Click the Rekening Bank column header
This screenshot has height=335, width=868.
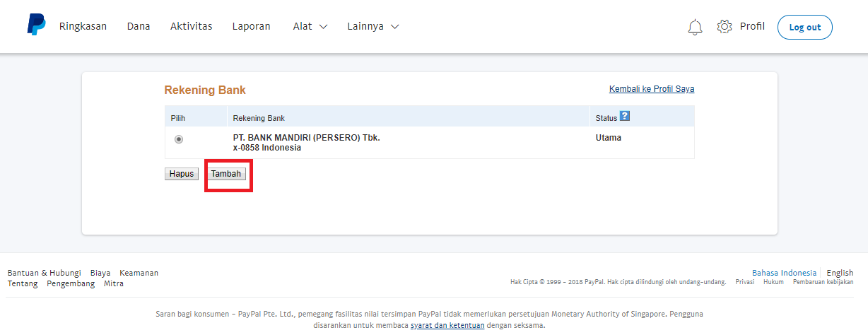[x=259, y=118]
